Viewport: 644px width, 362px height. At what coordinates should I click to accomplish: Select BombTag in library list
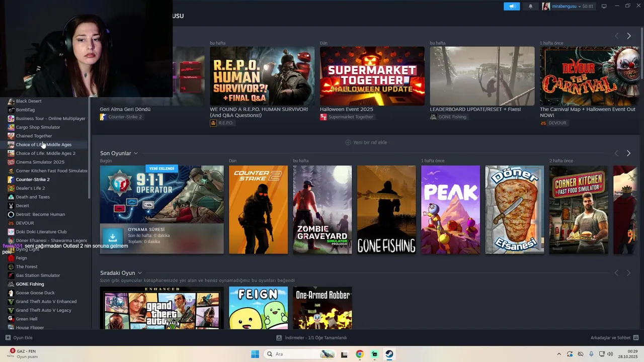25,110
